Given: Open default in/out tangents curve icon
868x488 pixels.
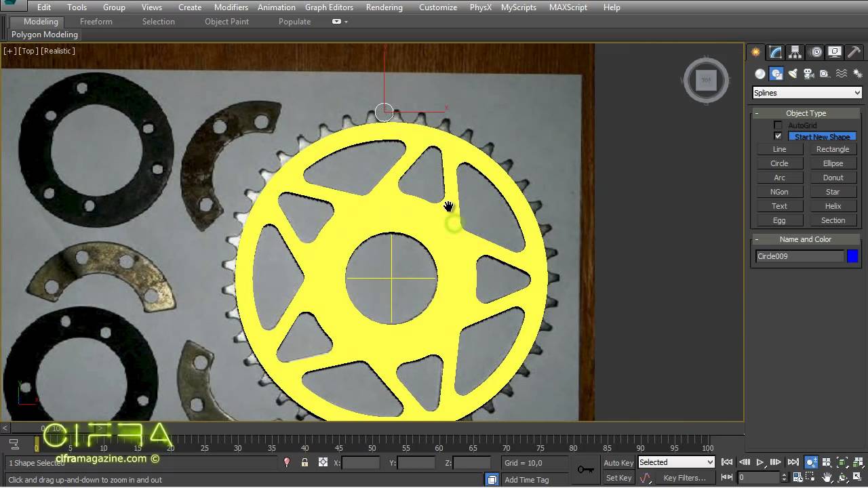Looking at the screenshot, I should pos(645,478).
